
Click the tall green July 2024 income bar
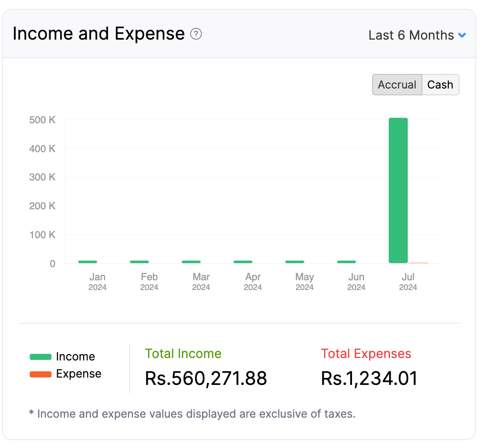pos(398,190)
